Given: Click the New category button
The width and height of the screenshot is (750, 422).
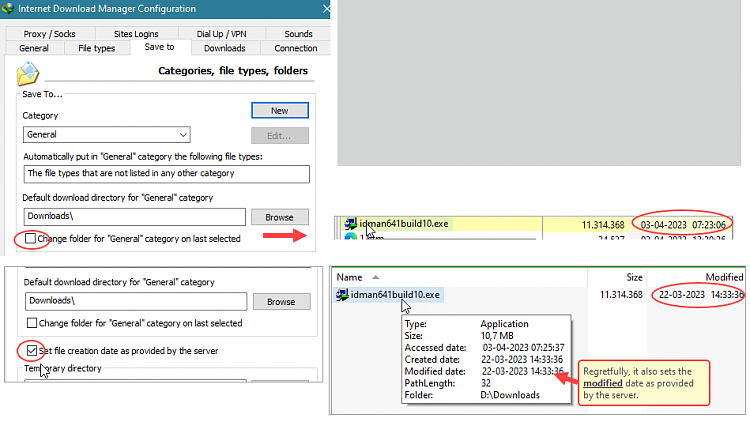Looking at the screenshot, I should (x=280, y=111).
